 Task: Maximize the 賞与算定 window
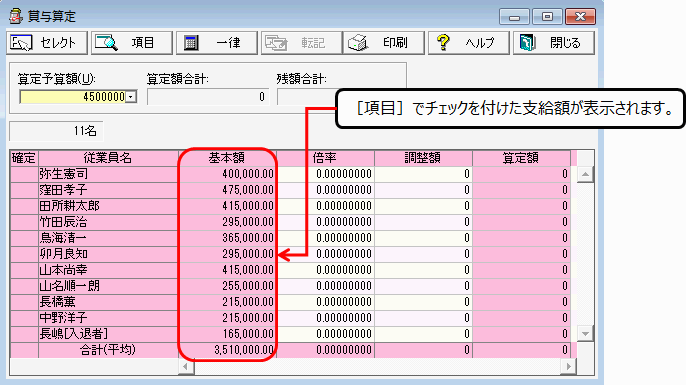[x=547, y=17]
